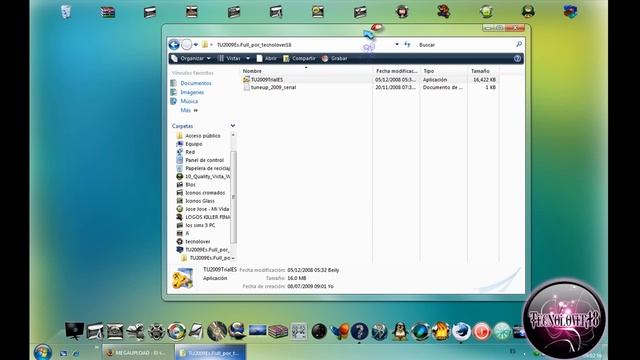Open the help question mark icon
Screen dimensions: 640x360
pyautogui.click(x=518, y=59)
